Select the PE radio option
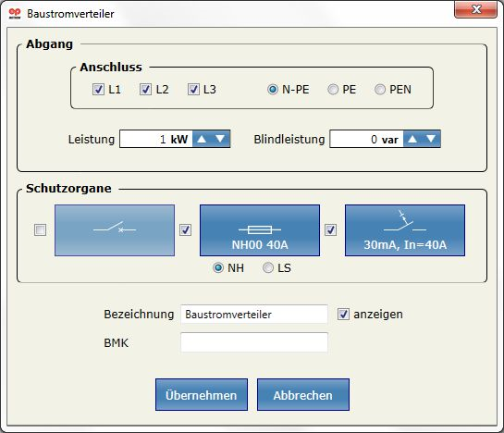This screenshot has width=504, height=433. (x=333, y=89)
